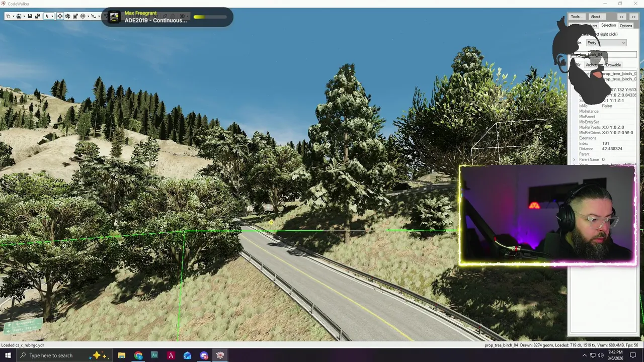Click the volume tray icon
The height and width of the screenshot is (362, 644).
[x=601, y=355]
